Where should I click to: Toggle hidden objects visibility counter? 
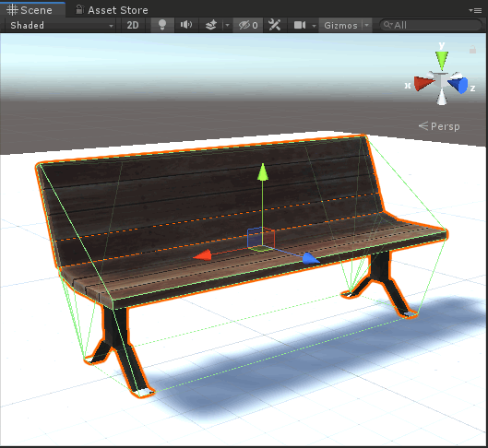coord(248,25)
